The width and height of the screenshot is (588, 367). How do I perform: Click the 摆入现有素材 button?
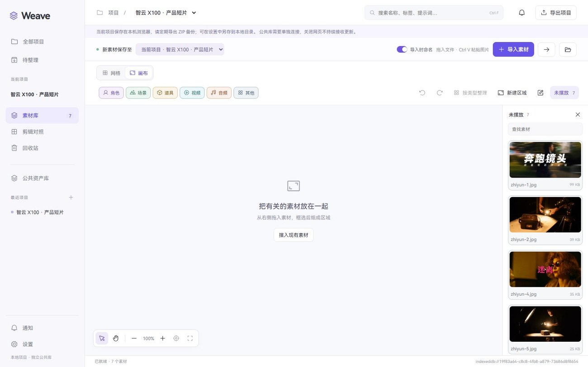[x=294, y=235]
